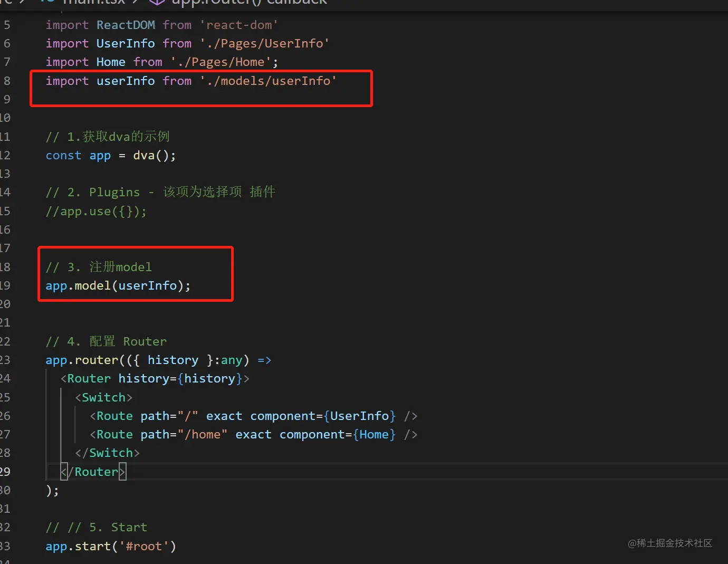Click the => arrow on line 23

pos(264,360)
